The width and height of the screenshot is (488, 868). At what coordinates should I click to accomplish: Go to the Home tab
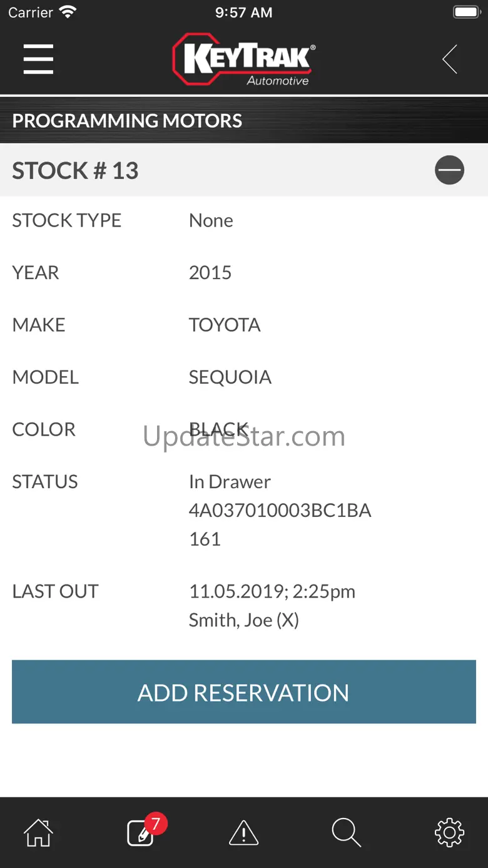click(x=38, y=833)
